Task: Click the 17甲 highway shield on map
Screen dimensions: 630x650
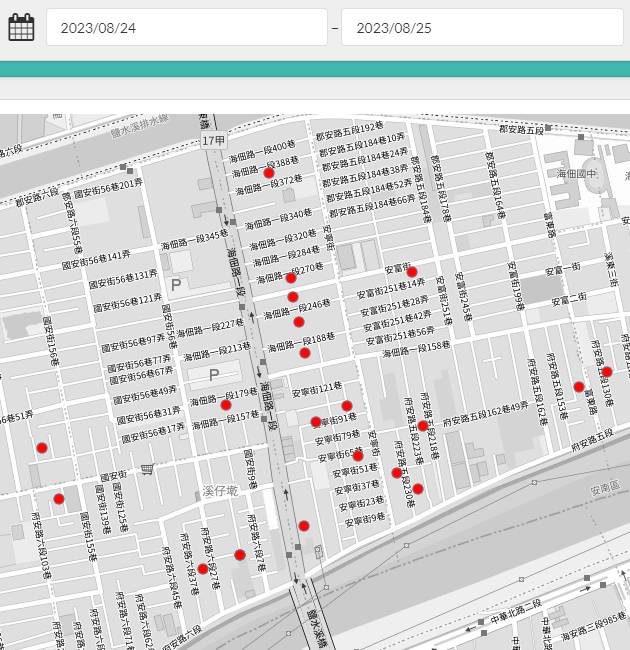Action: pos(213,141)
